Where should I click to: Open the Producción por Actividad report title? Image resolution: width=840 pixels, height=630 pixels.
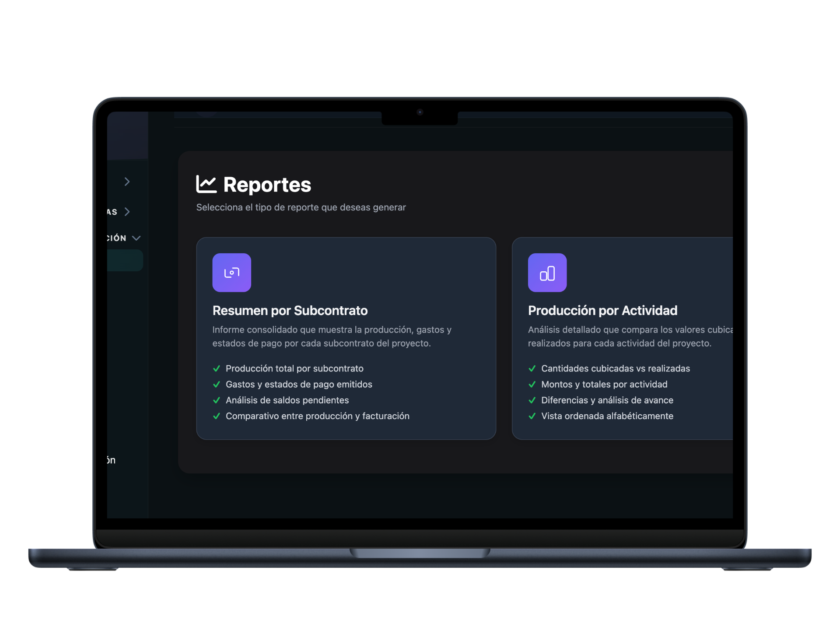tap(602, 310)
